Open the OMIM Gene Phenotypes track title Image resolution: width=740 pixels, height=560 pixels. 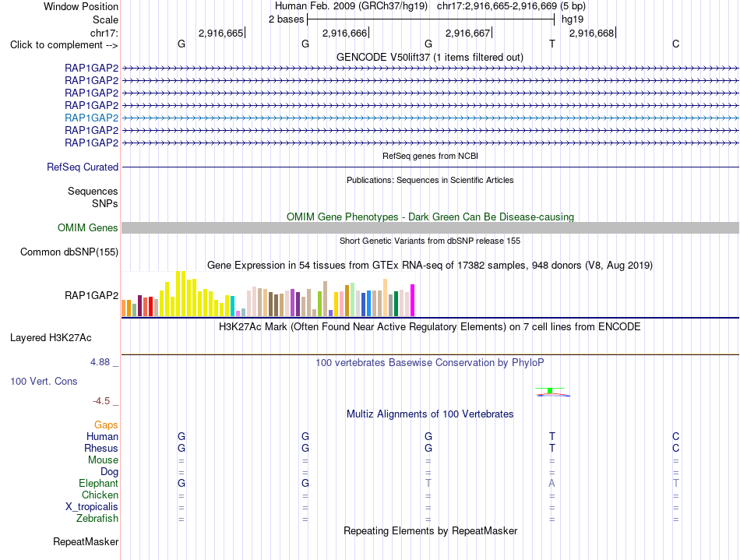click(x=430, y=217)
